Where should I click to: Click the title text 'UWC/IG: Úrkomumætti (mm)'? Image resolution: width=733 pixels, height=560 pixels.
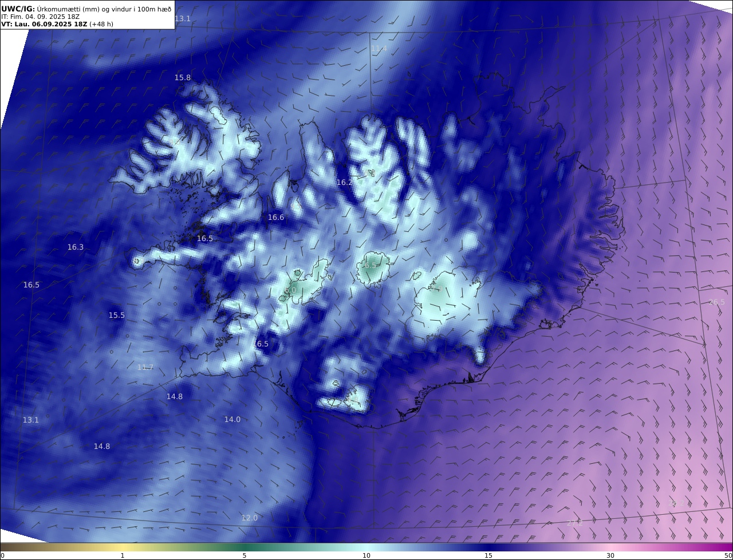point(52,9)
